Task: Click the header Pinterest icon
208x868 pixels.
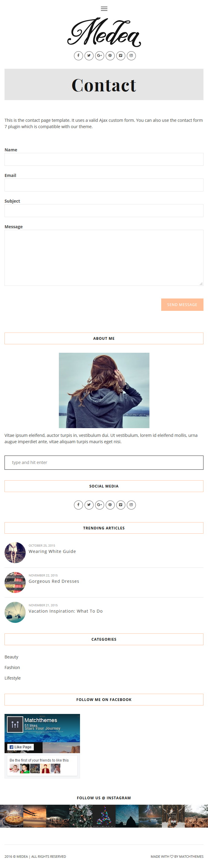Action: pyautogui.click(x=110, y=55)
